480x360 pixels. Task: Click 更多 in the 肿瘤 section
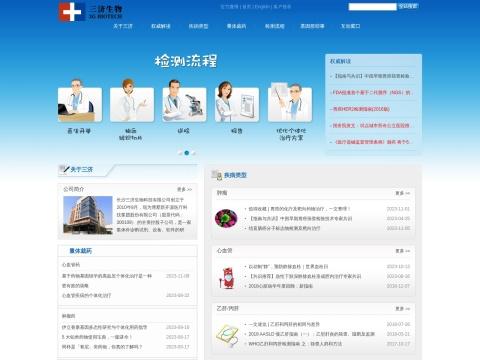(x=402, y=193)
